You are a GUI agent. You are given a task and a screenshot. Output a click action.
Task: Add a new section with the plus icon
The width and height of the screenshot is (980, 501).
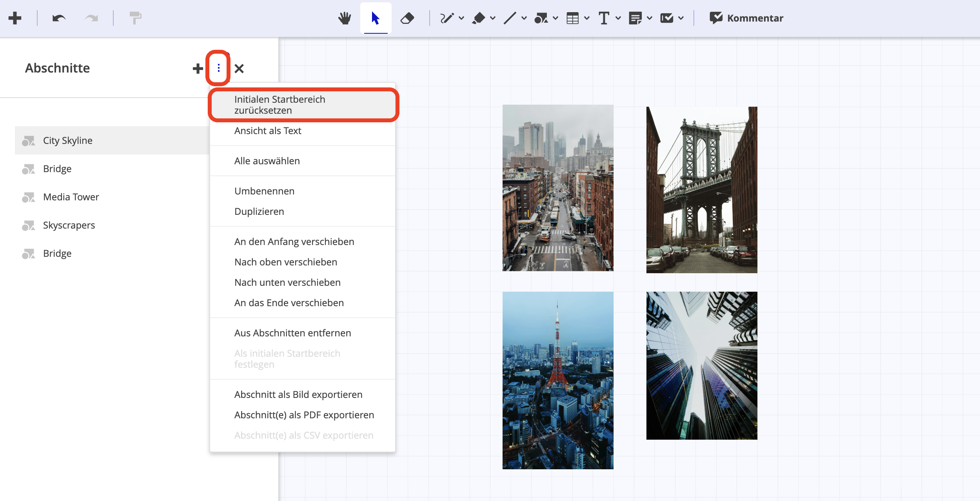pos(198,68)
